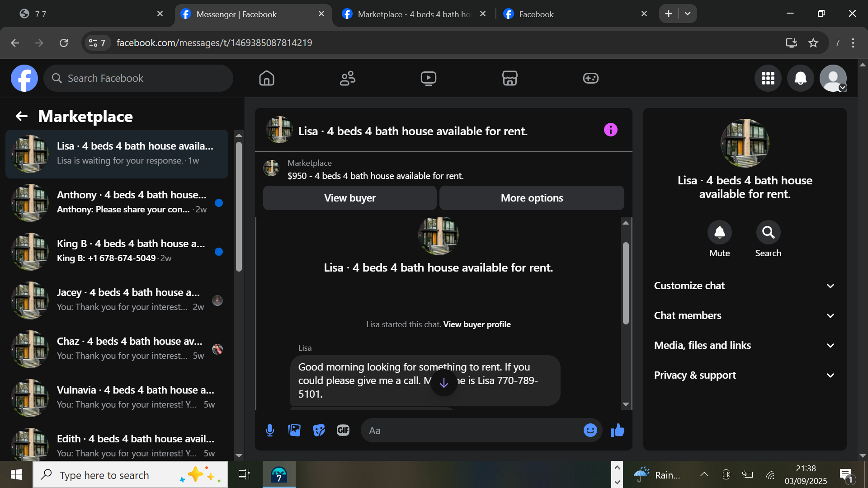Mute this conversation with bell icon

tap(719, 232)
